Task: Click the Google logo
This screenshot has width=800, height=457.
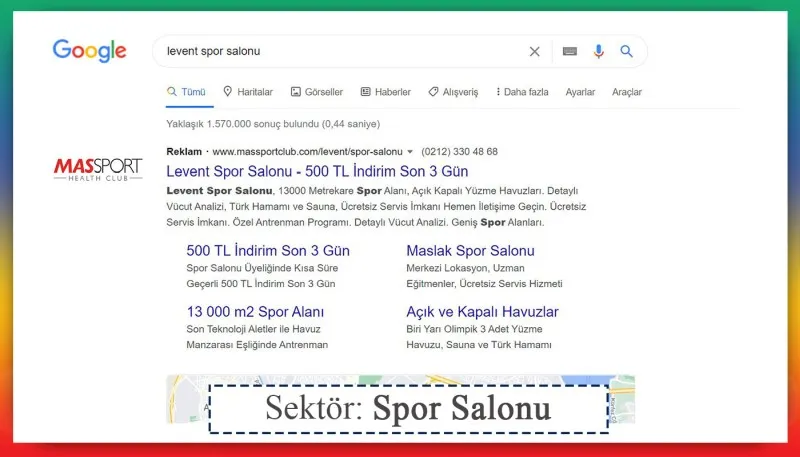Action: coord(89,50)
